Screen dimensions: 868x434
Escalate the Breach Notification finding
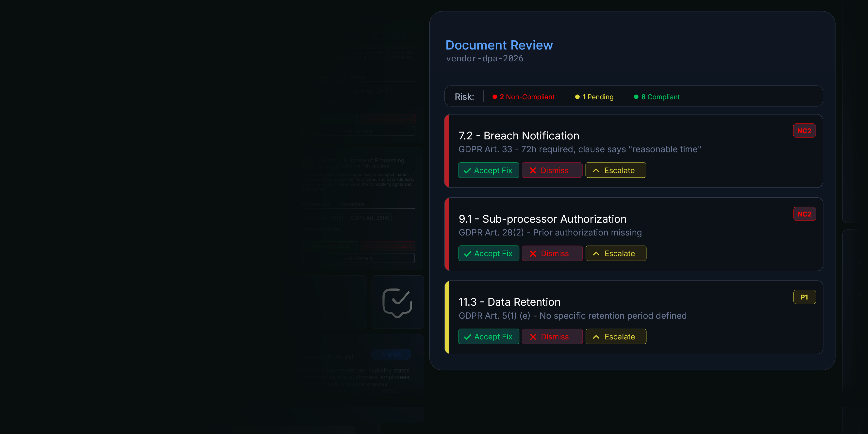615,170
